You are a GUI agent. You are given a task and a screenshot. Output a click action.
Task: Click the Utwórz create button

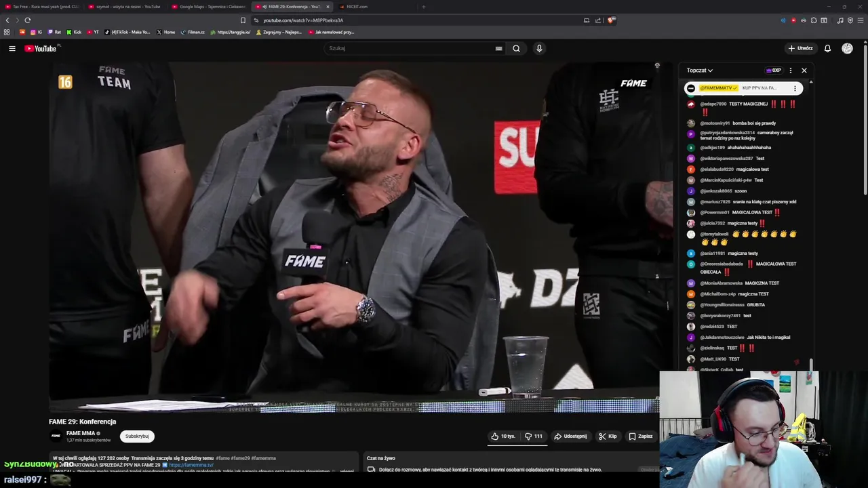(800, 48)
